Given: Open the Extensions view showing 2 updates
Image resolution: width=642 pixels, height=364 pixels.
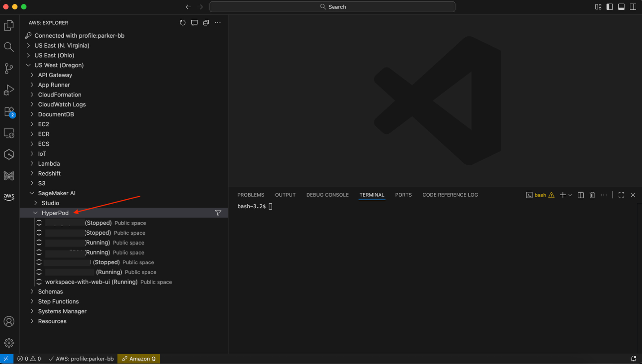Looking at the screenshot, I should (9, 112).
